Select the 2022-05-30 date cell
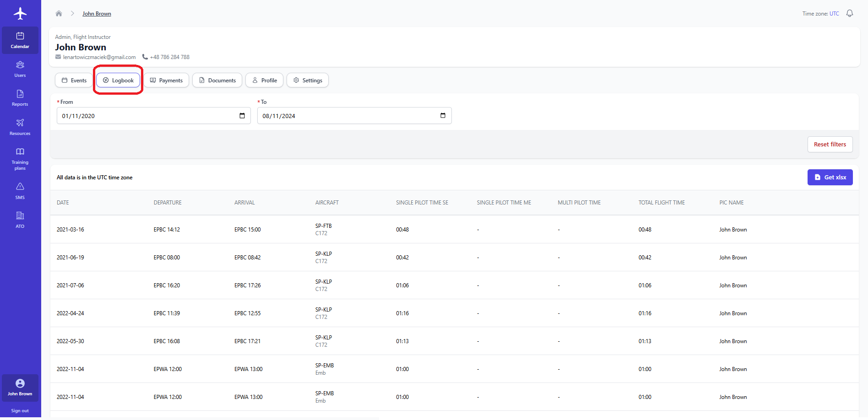 (x=71, y=341)
